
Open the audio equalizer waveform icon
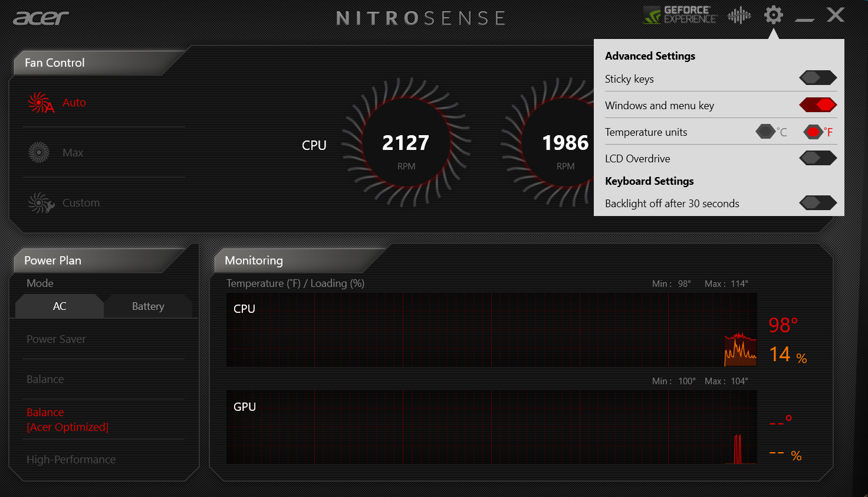tap(739, 15)
